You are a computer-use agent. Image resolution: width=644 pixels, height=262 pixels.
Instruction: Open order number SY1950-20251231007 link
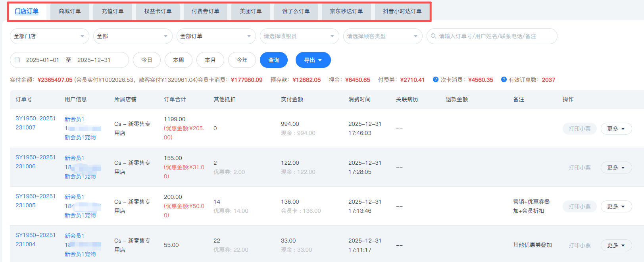coord(35,123)
